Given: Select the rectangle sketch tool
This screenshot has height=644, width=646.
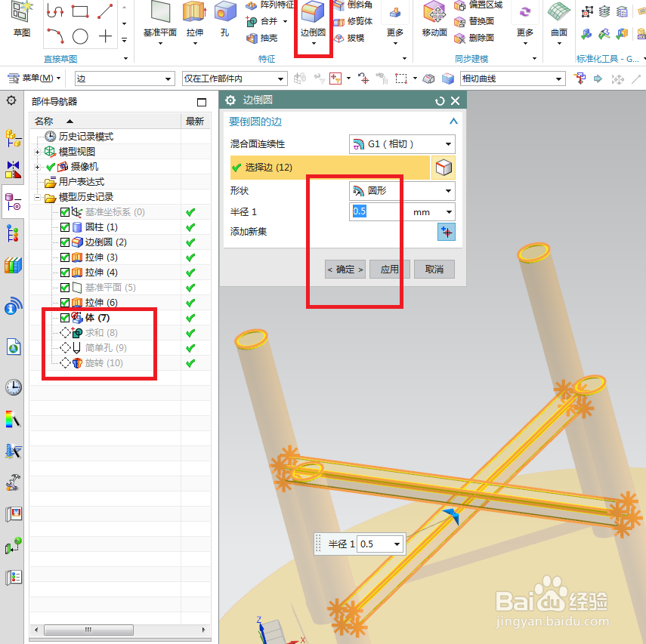Looking at the screenshot, I should [80, 11].
